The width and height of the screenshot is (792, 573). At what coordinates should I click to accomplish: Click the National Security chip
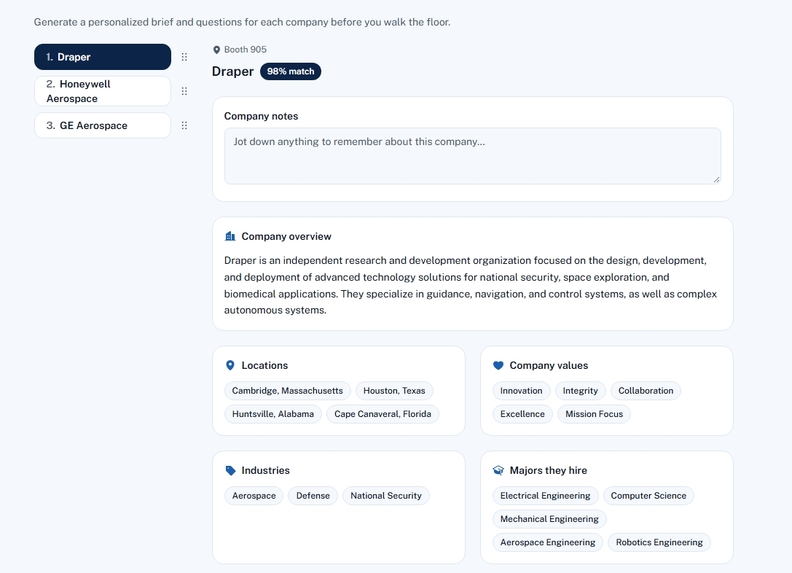(x=386, y=496)
